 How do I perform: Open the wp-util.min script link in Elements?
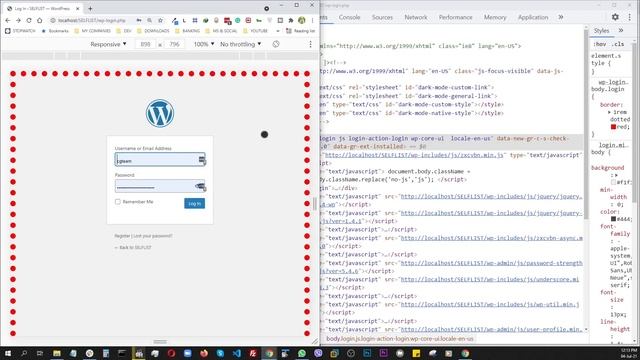(x=489, y=304)
